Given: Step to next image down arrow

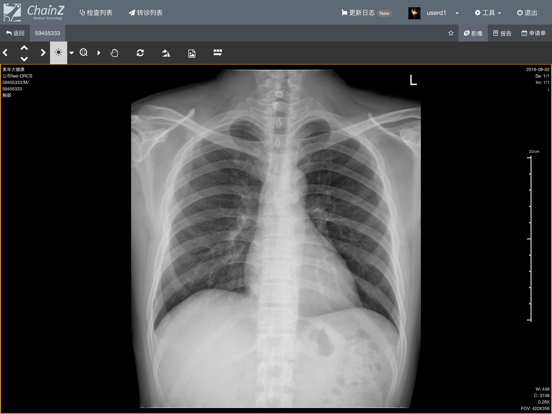Looking at the screenshot, I should pyautogui.click(x=24, y=58).
